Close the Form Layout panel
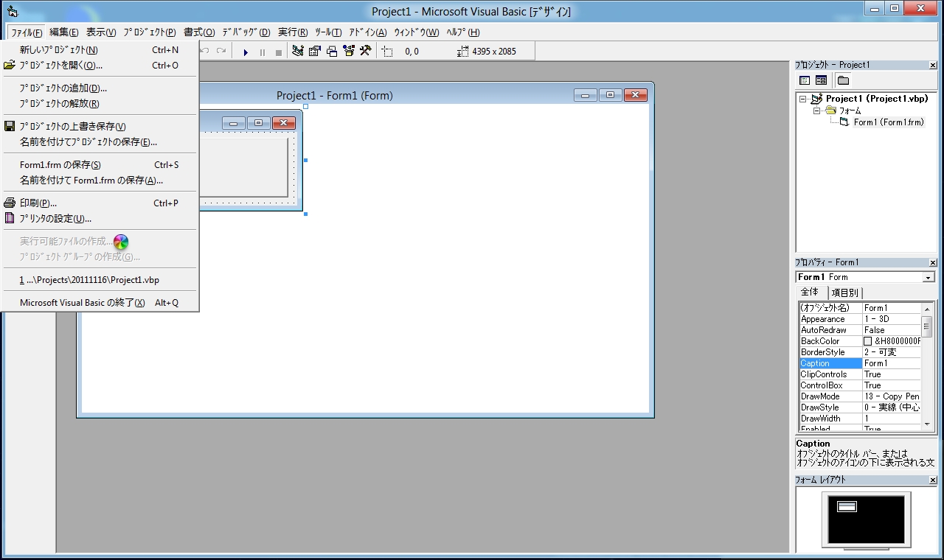The width and height of the screenshot is (944, 560). pyautogui.click(x=933, y=480)
